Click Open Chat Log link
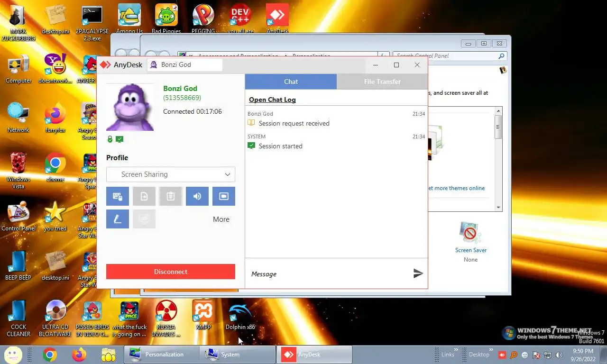Viewport: 607px width, 364px height. [x=272, y=100]
